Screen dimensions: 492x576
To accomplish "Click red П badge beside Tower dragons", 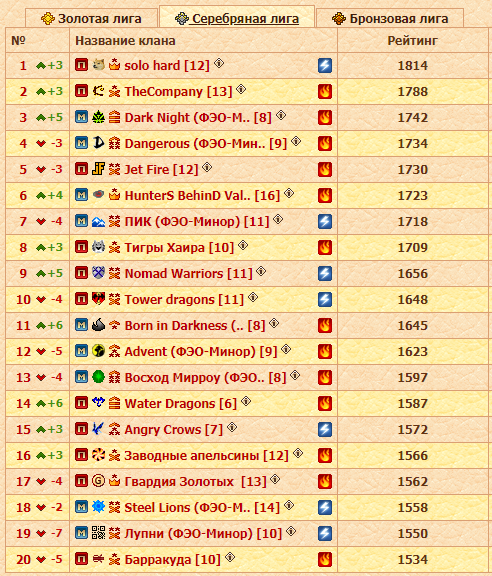I will [82, 299].
